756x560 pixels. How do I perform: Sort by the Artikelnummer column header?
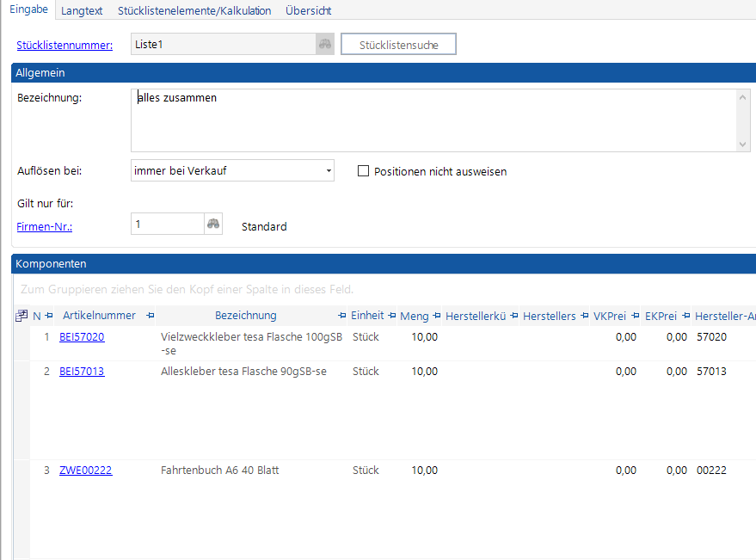(x=99, y=316)
